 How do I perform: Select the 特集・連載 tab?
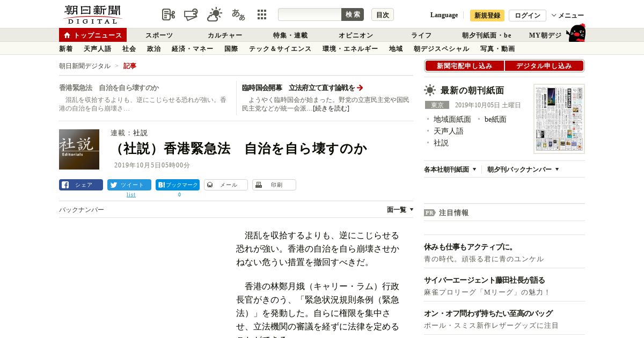coord(290,35)
